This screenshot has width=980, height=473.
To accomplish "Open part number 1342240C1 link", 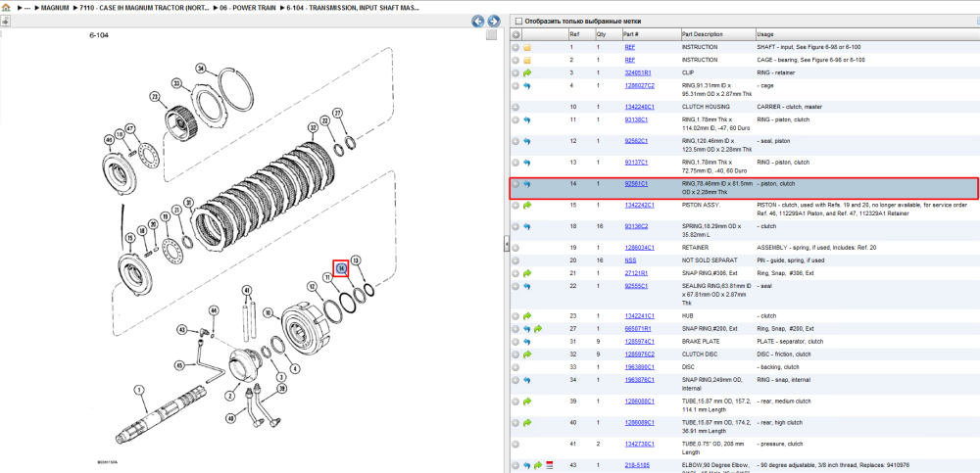I will pos(638,107).
